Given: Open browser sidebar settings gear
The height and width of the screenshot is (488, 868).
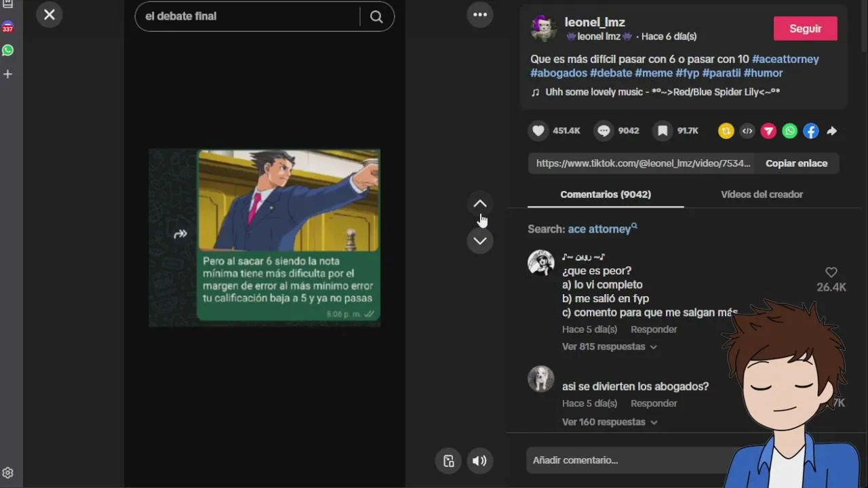Looking at the screenshot, I should pos(8,473).
